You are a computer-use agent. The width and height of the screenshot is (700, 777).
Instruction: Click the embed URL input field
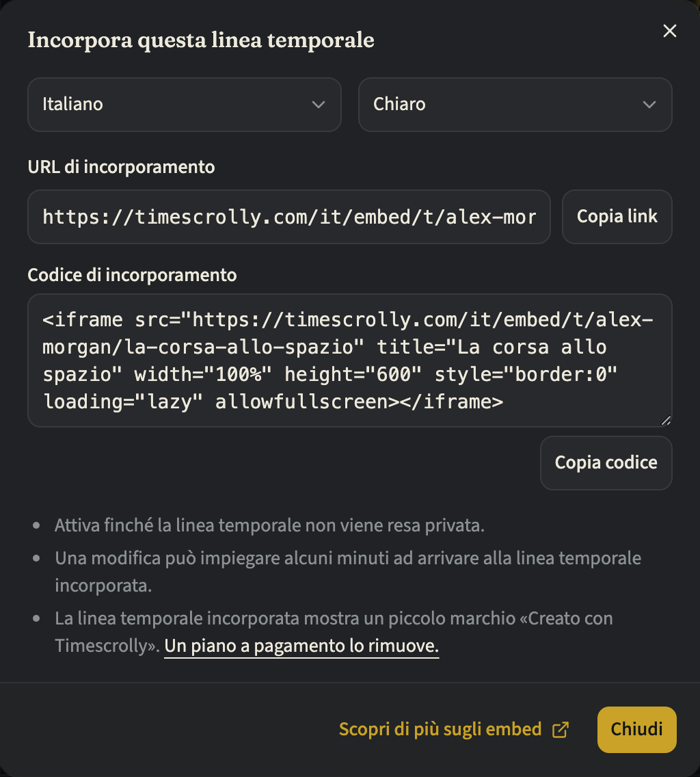(288, 217)
